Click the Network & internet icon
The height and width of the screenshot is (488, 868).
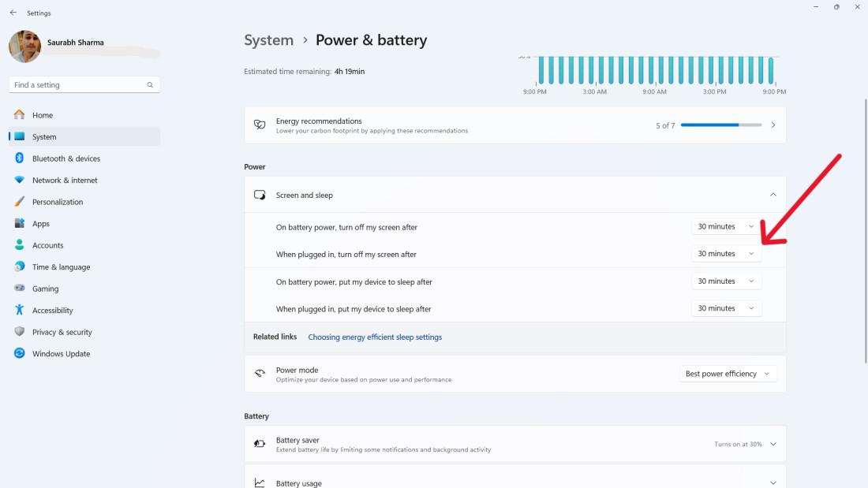(20, 180)
